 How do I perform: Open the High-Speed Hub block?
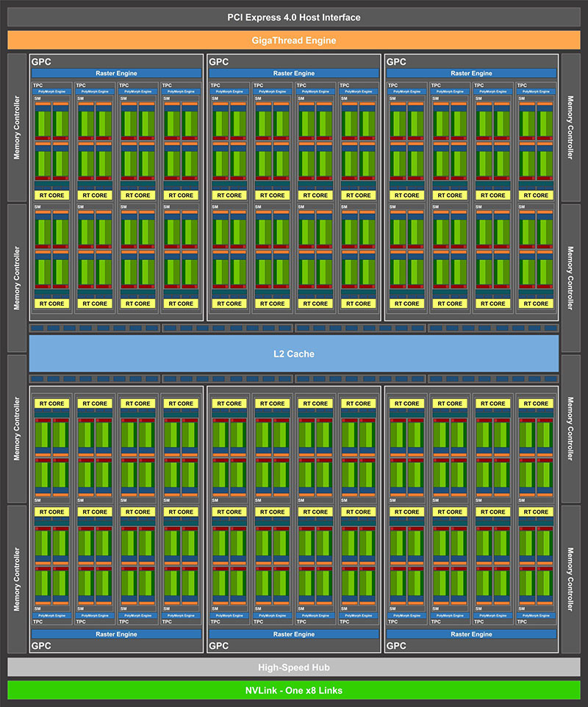click(x=294, y=667)
